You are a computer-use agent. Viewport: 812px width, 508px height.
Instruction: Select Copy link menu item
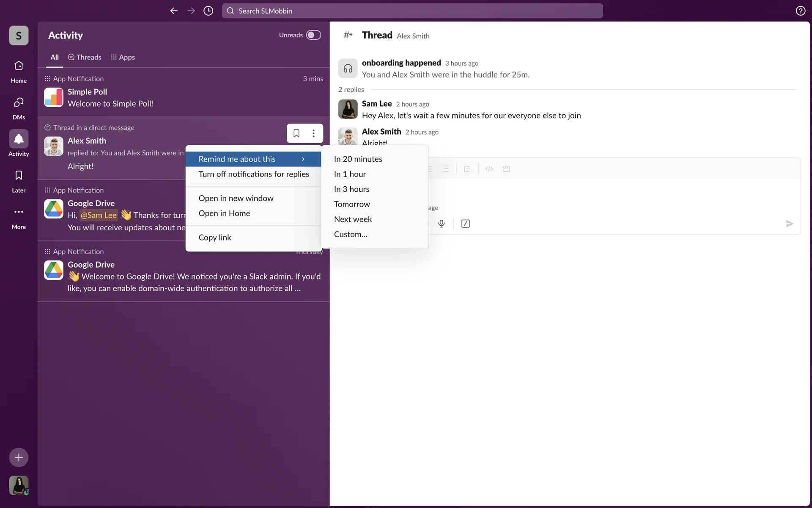[215, 237]
